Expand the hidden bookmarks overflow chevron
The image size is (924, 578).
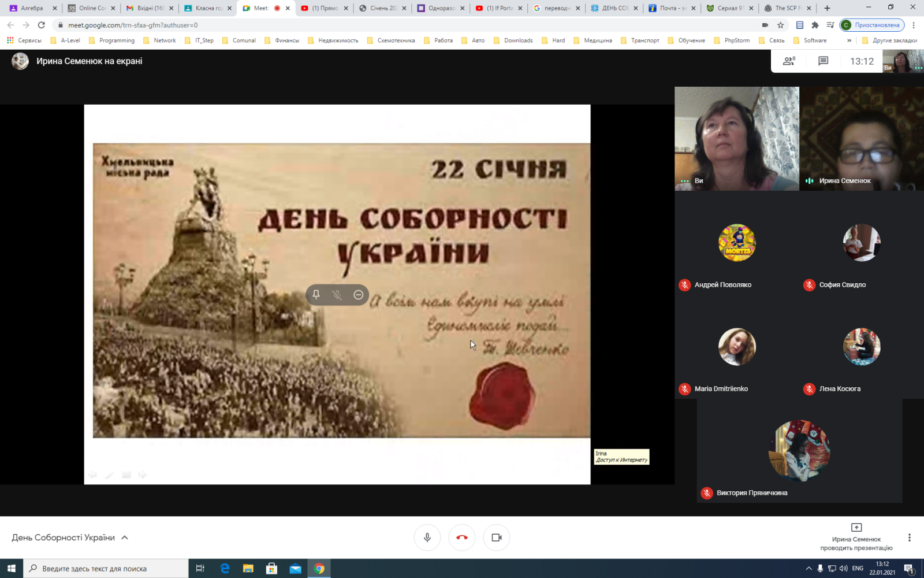coord(849,40)
